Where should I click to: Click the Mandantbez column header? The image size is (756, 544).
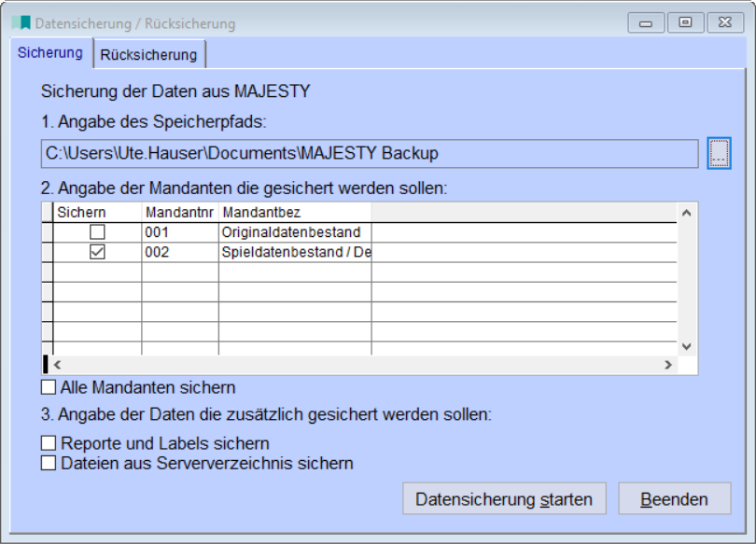pyautogui.click(x=261, y=211)
